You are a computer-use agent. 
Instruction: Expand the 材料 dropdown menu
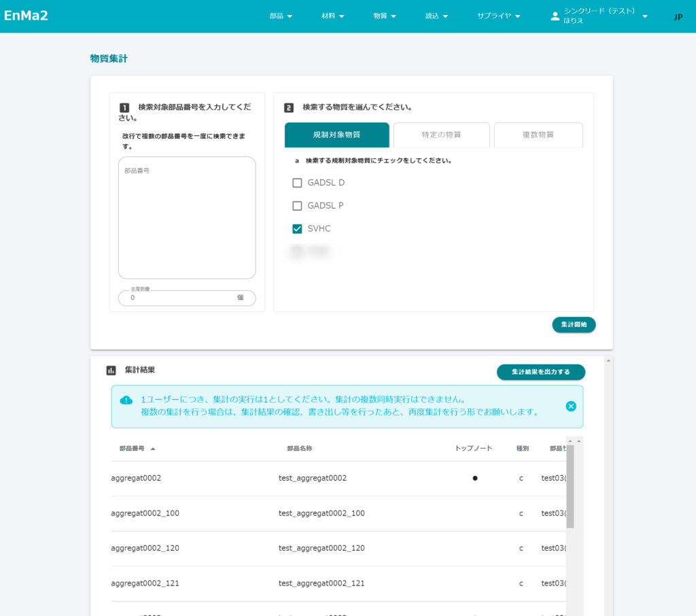pyautogui.click(x=333, y=16)
